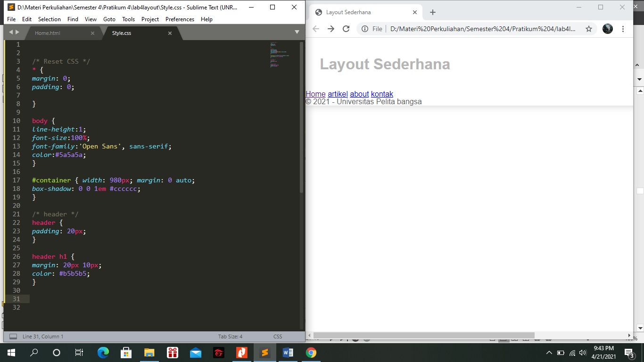The width and height of the screenshot is (644, 362).
Task: Open Microsoft Store from taskbar
Action: pyautogui.click(x=126, y=353)
